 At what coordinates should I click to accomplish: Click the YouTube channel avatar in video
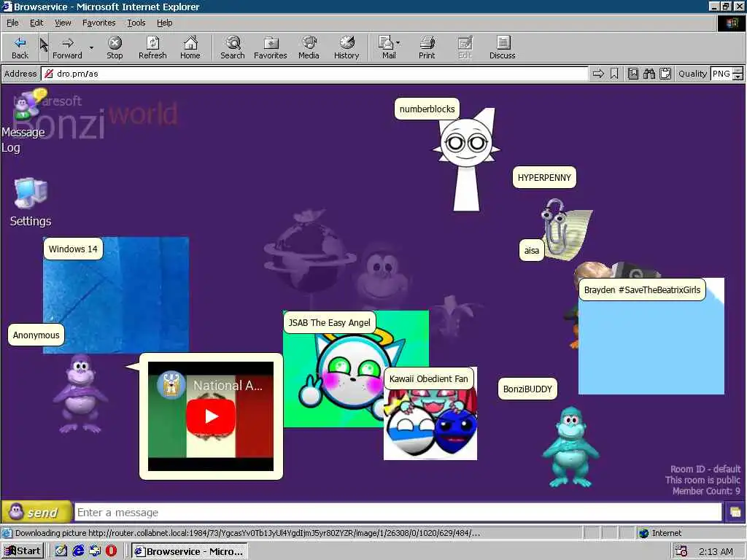pos(171,385)
